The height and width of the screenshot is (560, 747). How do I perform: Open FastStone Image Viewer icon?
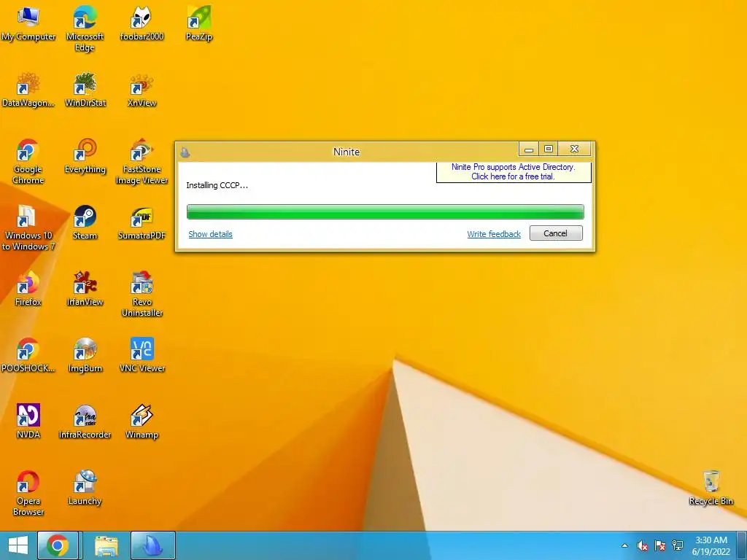point(142,161)
